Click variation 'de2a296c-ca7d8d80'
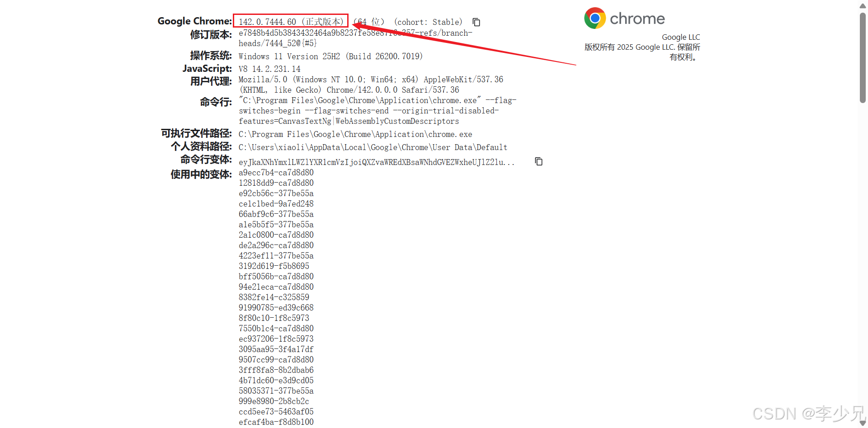The height and width of the screenshot is (428, 868). coord(276,245)
